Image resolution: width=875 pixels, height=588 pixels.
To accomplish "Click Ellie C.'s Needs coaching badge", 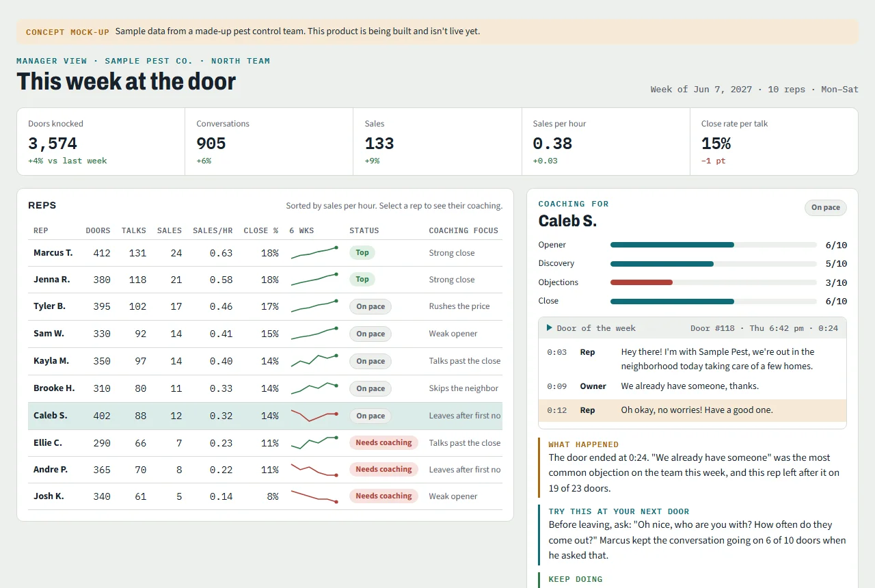I will click(x=383, y=443).
